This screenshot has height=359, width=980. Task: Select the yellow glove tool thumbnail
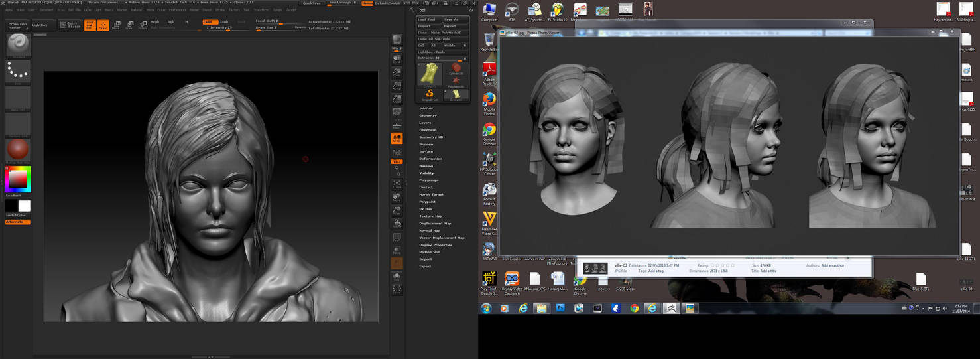tap(430, 74)
